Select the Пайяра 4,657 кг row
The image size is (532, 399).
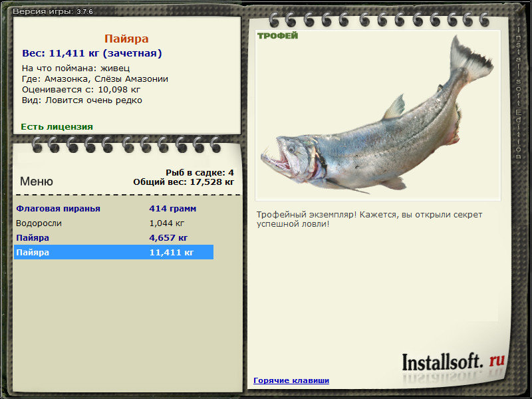(x=114, y=238)
